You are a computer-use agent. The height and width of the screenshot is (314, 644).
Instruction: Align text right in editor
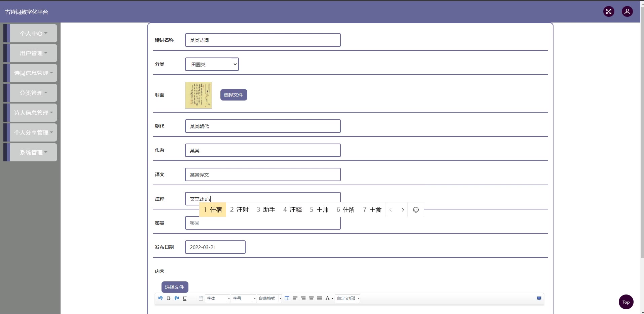303,298
